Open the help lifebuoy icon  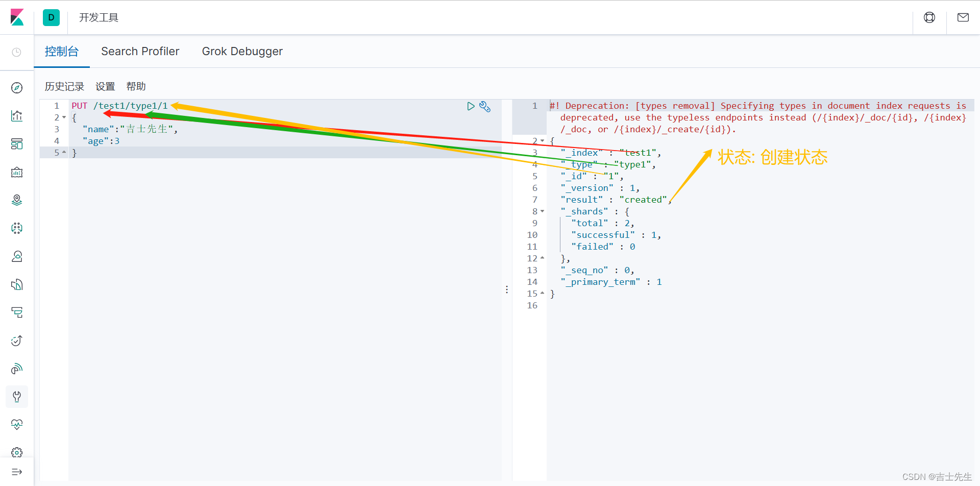coord(929,17)
